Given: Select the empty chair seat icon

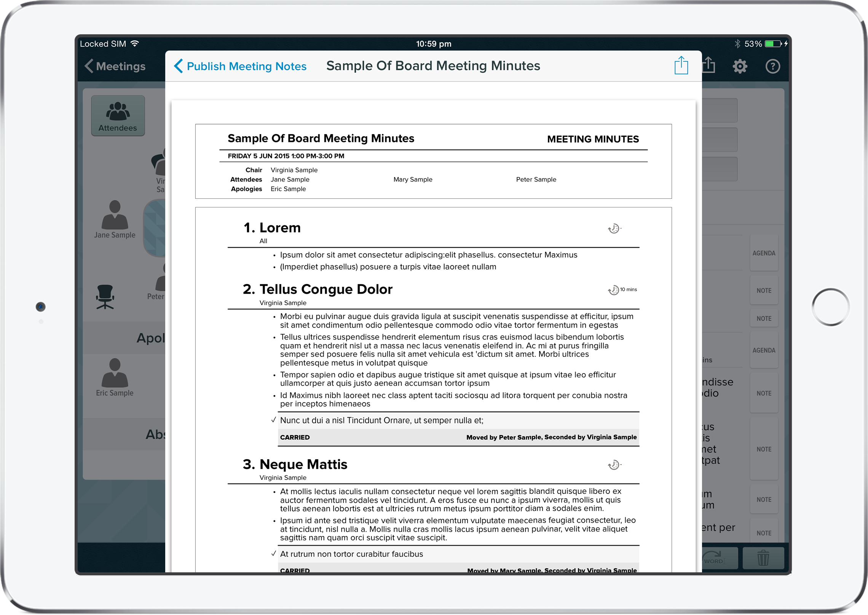Looking at the screenshot, I should [105, 297].
